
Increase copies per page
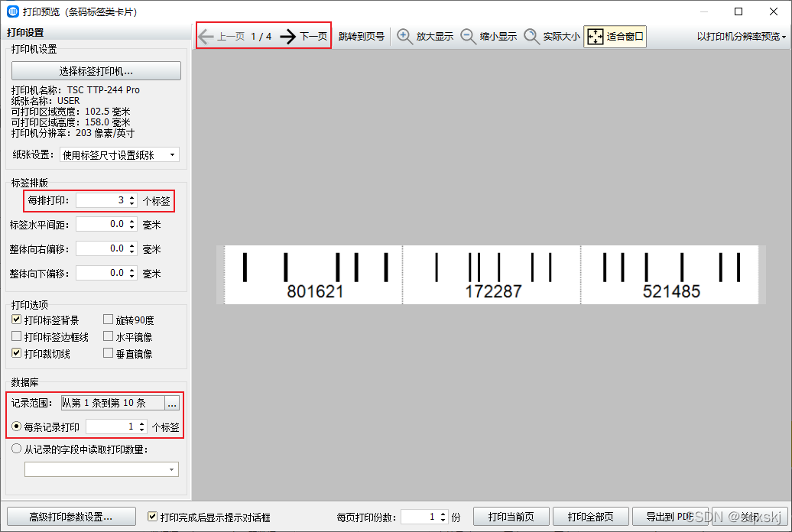[x=443, y=514]
